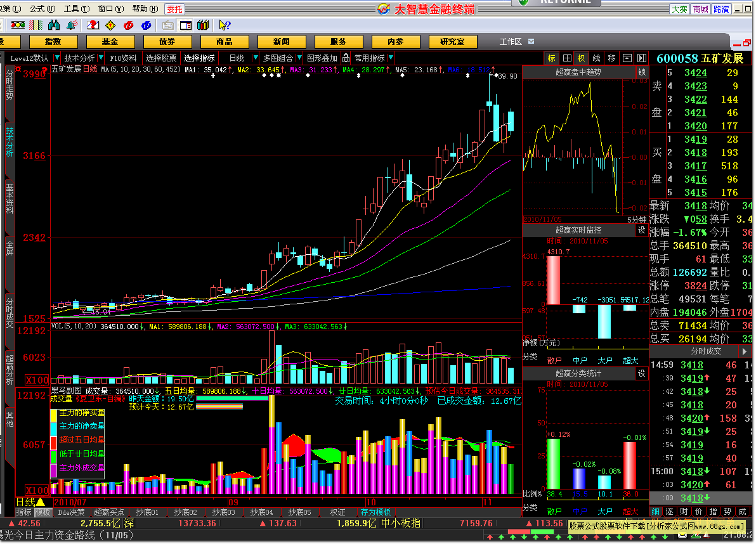Viewport: 756px width, 544px height.
Task: Switch to the 超赢买点 bottom tab
Action: 109,512
